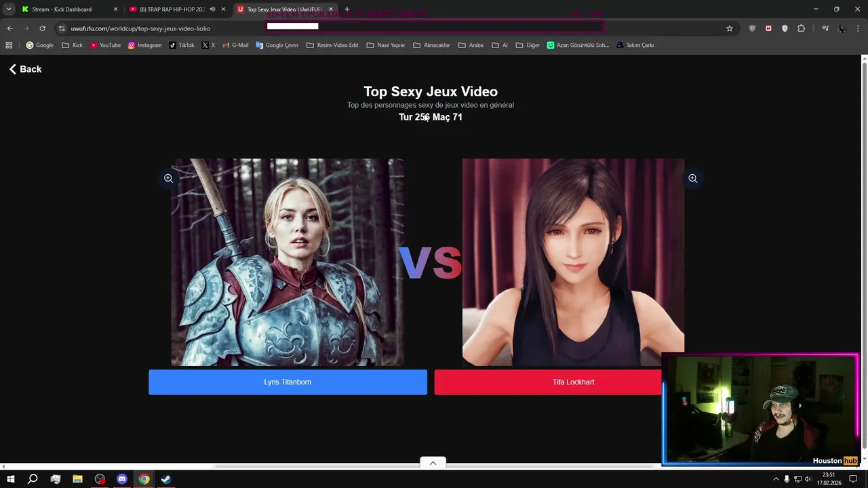Switch to Chrome in the taskbar

click(144, 479)
